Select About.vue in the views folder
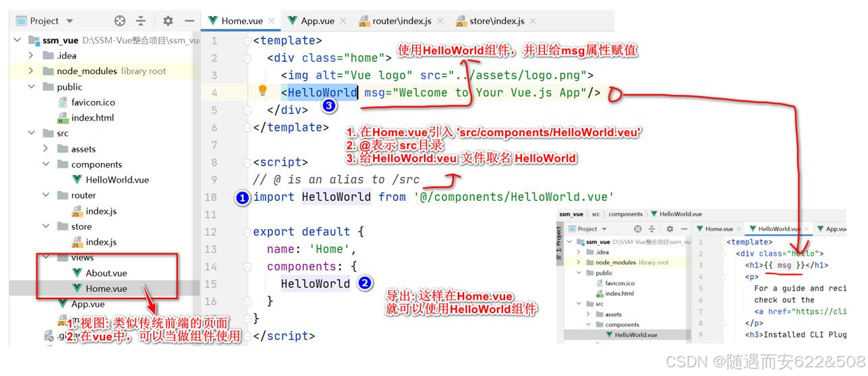The image size is (868, 376). pyautogui.click(x=106, y=273)
